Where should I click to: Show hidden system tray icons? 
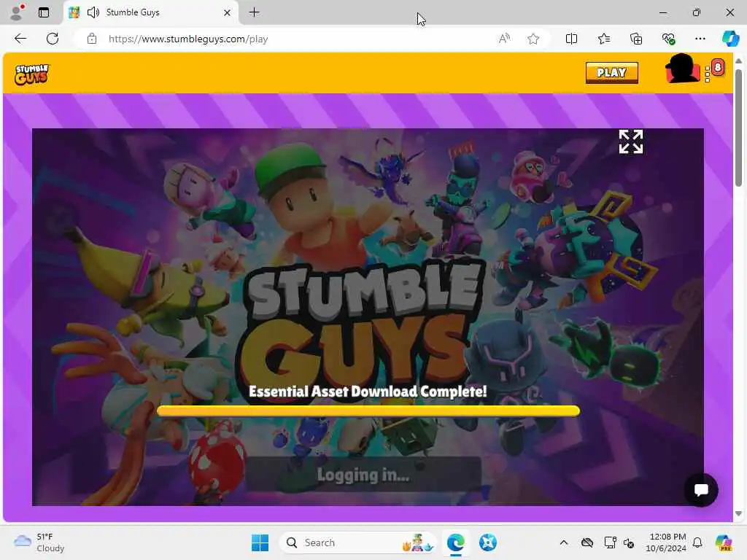pos(564,542)
